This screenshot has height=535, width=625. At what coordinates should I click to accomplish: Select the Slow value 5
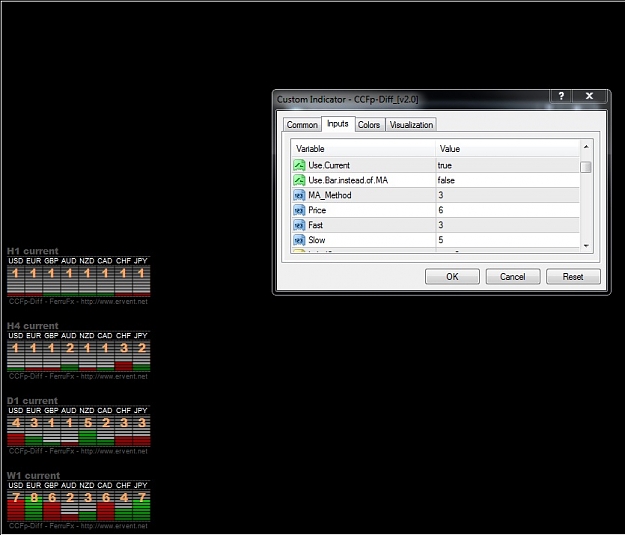pyautogui.click(x=441, y=240)
